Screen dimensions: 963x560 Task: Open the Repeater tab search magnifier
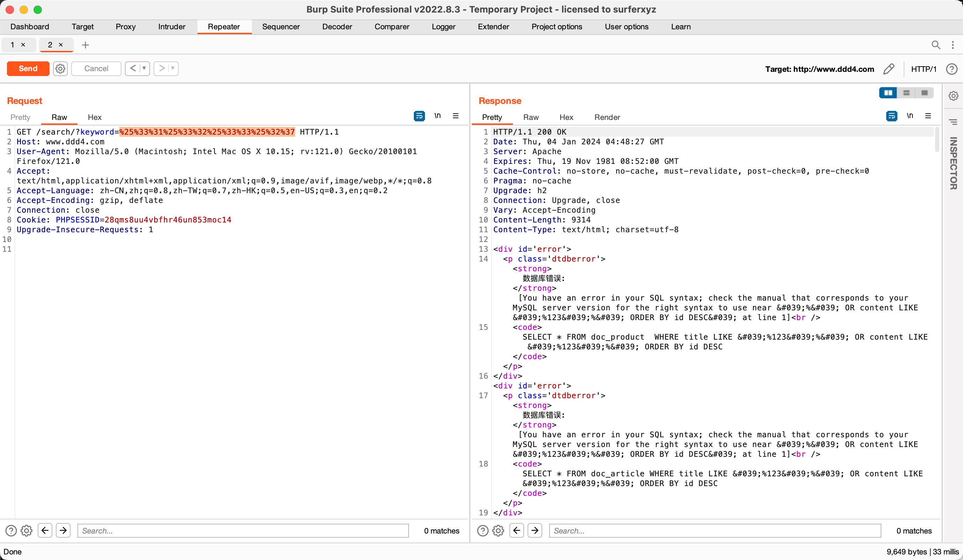tap(935, 45)
